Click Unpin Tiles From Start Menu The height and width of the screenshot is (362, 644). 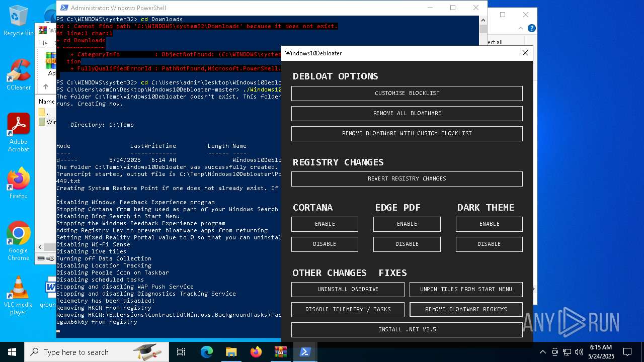pos(466,289)
